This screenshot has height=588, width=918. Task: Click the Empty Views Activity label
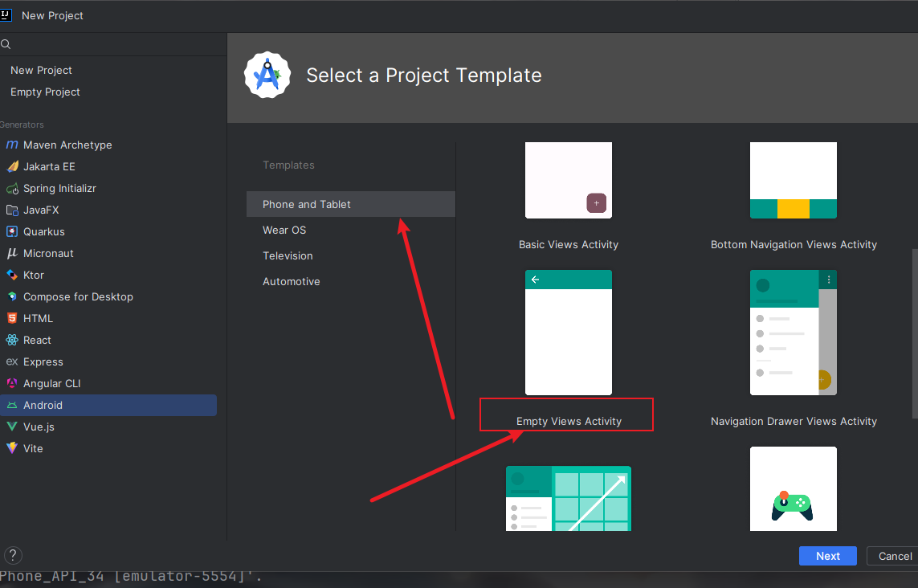tap(569, 421)
